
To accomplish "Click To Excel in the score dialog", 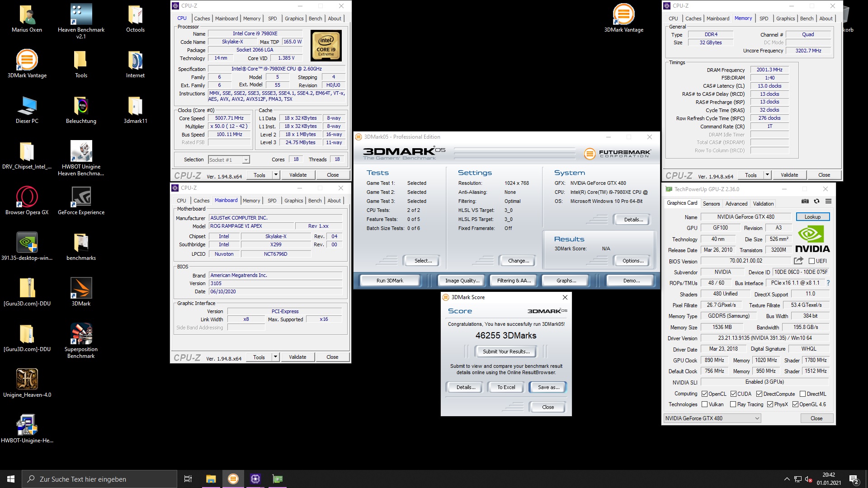I will [506, 387].
